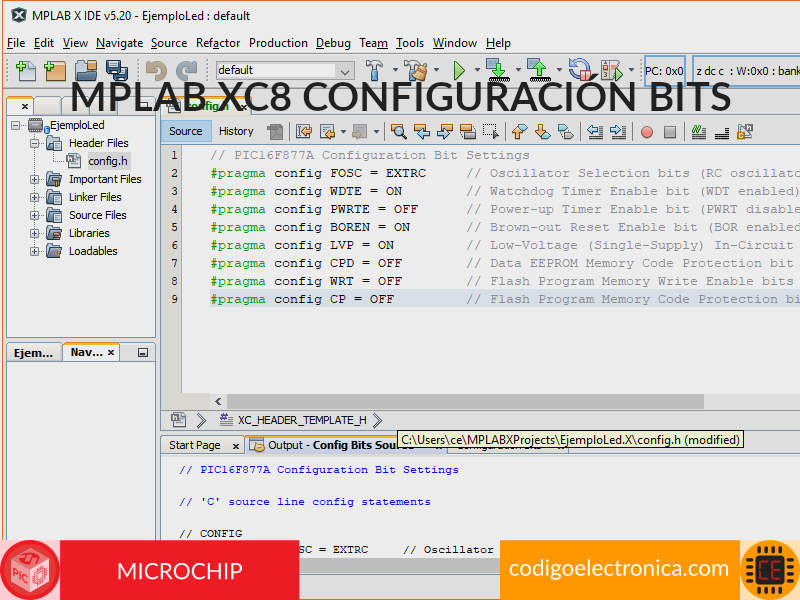The image size is (800, 600).
Task: Click the Make and Program Device icon
Action: click(x=497, y=71)
